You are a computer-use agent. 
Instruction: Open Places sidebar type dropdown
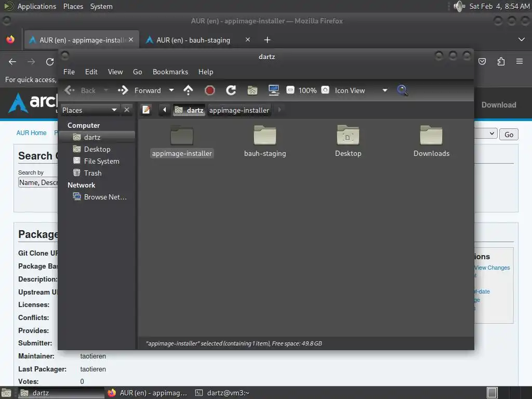(89, 110)
